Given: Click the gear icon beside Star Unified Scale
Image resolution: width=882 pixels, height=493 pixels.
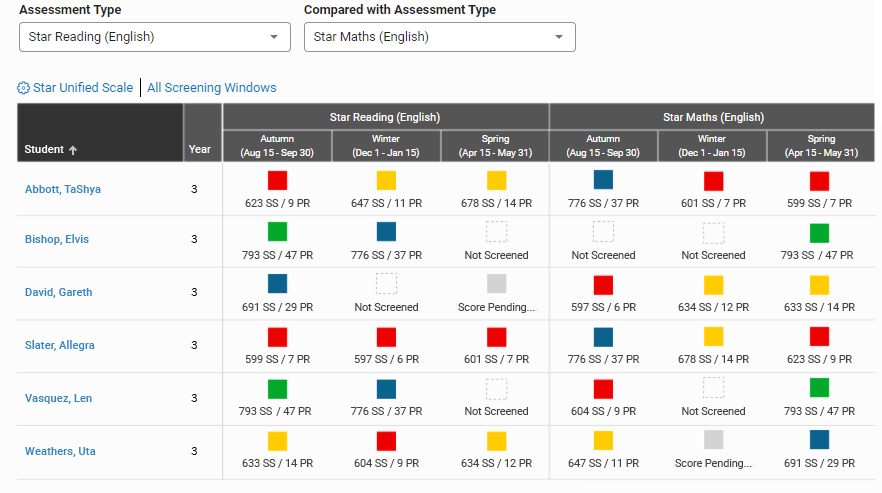Looking at the screenshot, I should pyautogui.click(x=23, y=88).
